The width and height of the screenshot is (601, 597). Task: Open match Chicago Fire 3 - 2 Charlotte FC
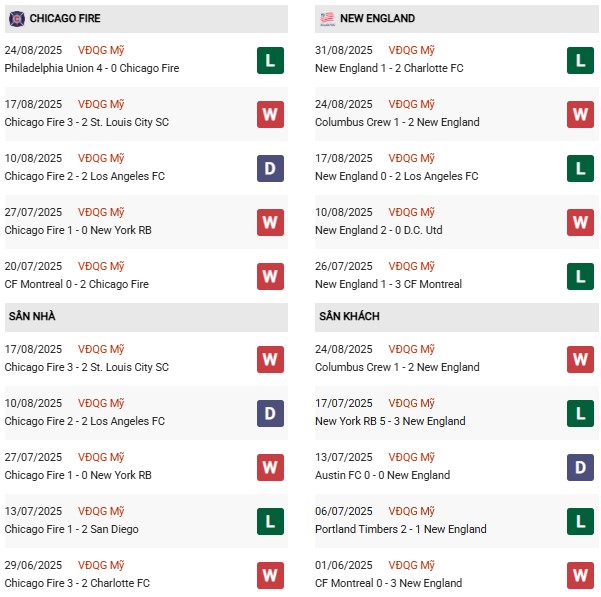78,583
